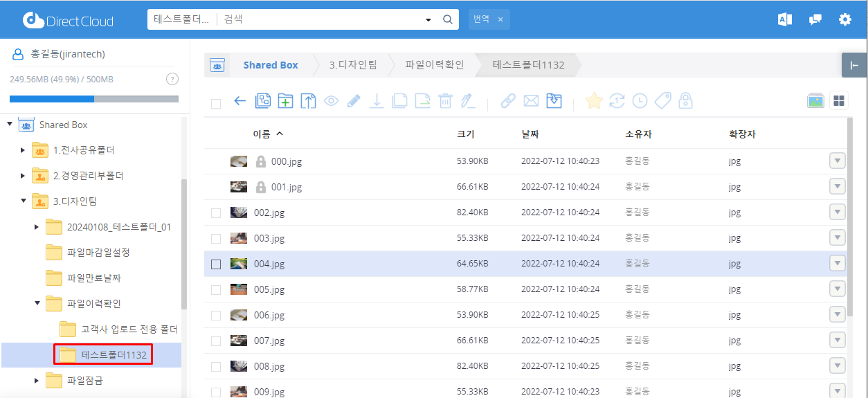Expand the 1.전사공유폴더 tree node
This screenshot has height=398, width=868.
click(x=23, y=150)
